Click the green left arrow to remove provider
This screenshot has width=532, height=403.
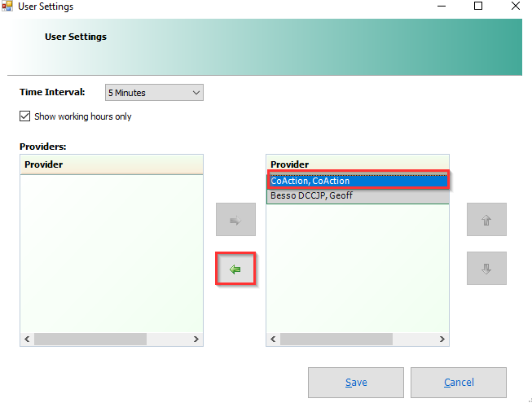(235, 269)
